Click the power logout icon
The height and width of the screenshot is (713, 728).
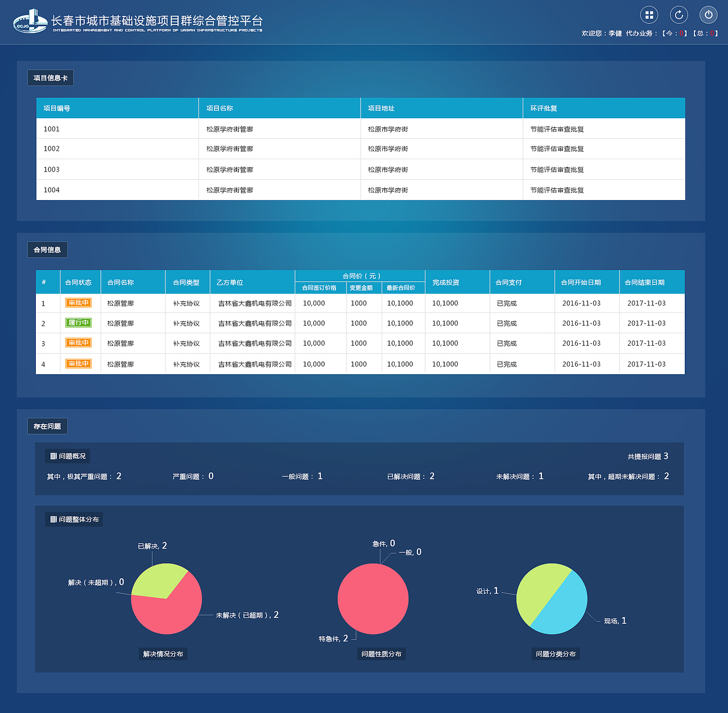[x=708, y=15]
